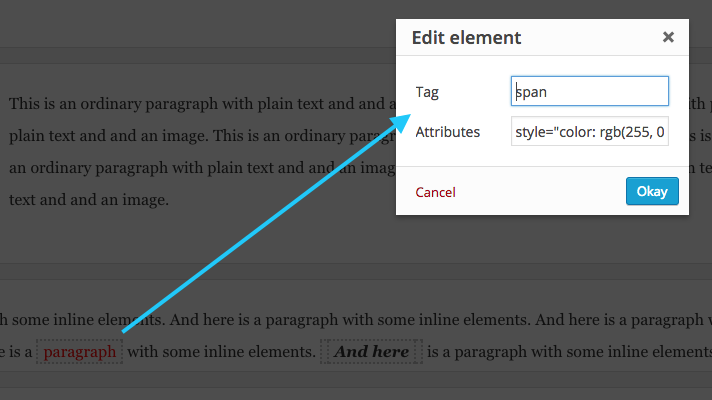Select the bold italic "And here" element

coord(371,351)
